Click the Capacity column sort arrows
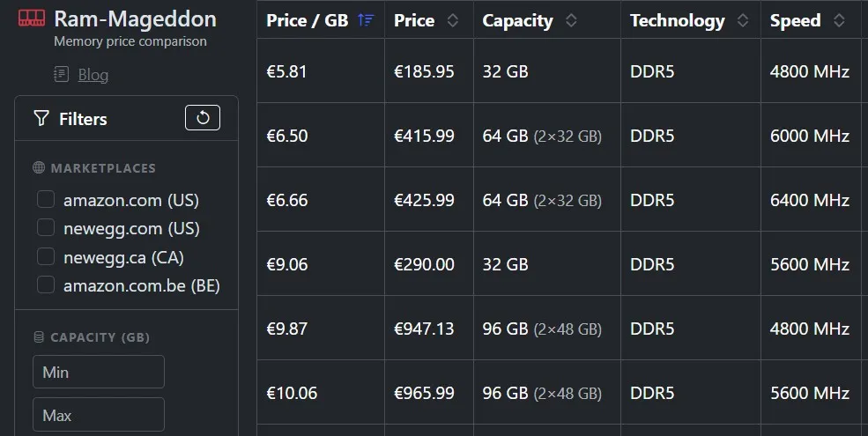Viewport: 868px width, 436px height. [x=571, y=20]
